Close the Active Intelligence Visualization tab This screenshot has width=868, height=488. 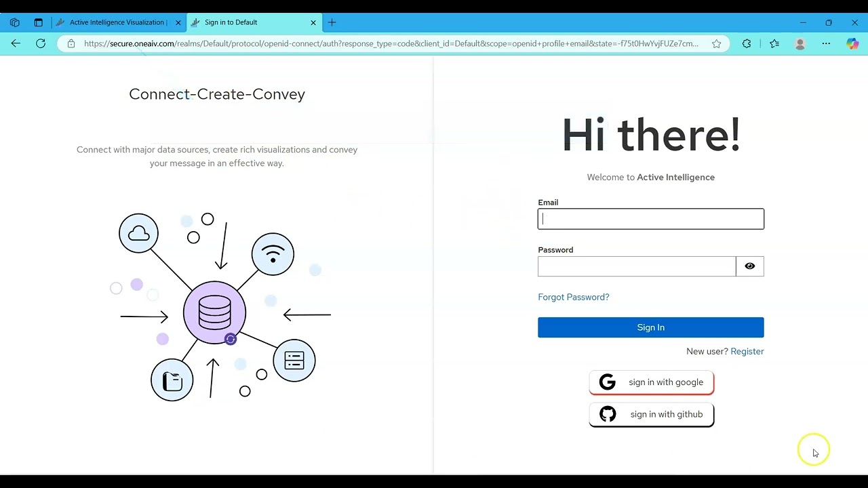(178, 22)
